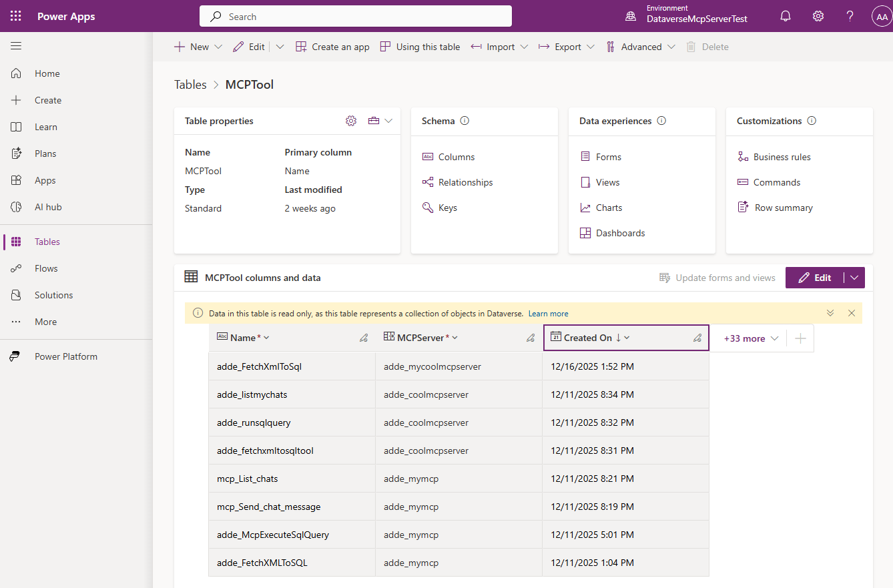Collapse the left navigation hamburger menu
The width and height of the screenshot is (893, 588).
(16, 45)
